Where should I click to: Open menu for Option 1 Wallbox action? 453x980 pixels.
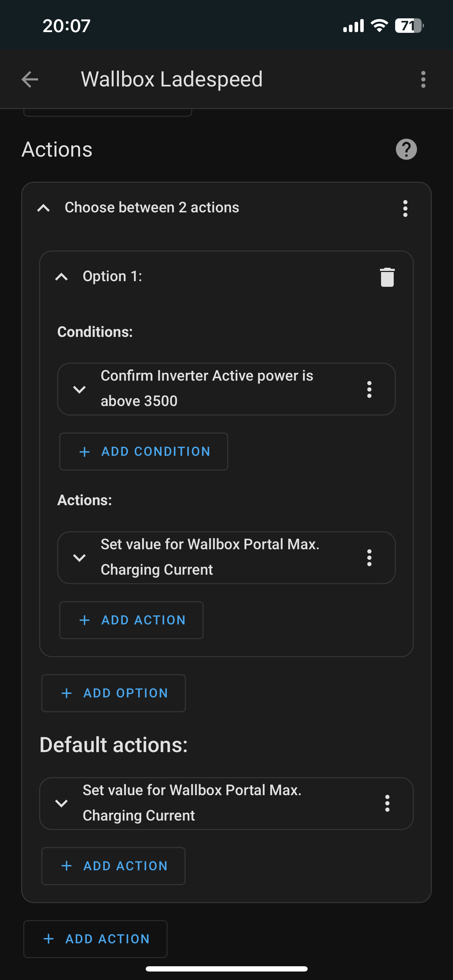[369, 558]
